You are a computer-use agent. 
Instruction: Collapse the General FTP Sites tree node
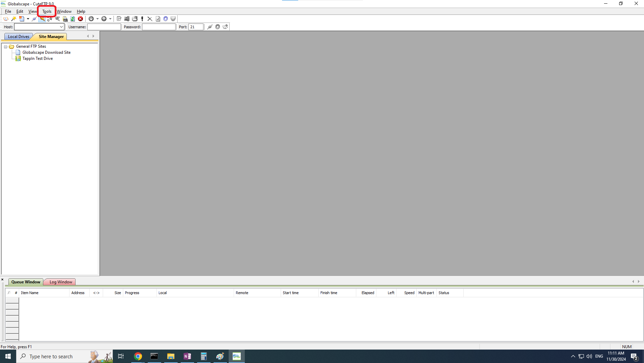6,47
